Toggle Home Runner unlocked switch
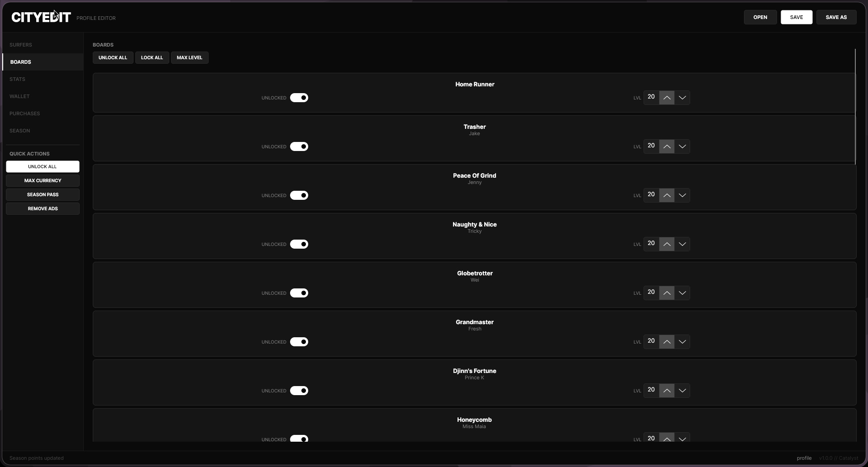Image resolution: width=868 pixels, height=467 pixels. pos(299,98)
